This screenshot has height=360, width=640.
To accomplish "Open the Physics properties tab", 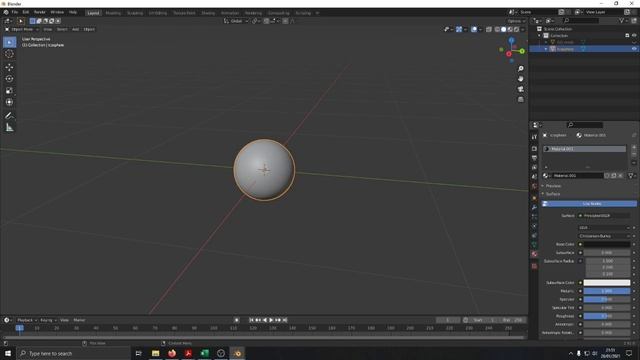I will point(534,226).
